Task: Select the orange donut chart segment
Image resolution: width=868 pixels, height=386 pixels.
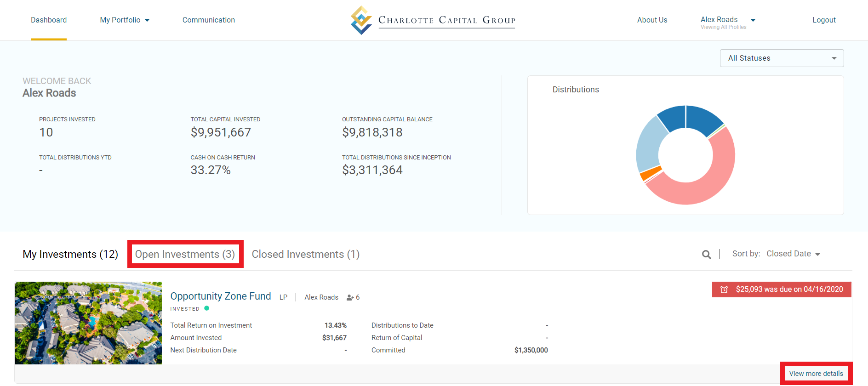Action: (x=650, y=173)
